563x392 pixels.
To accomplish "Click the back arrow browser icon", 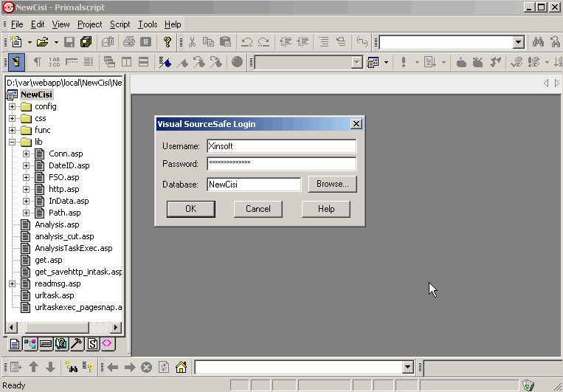I will click(x=113, y=367).
